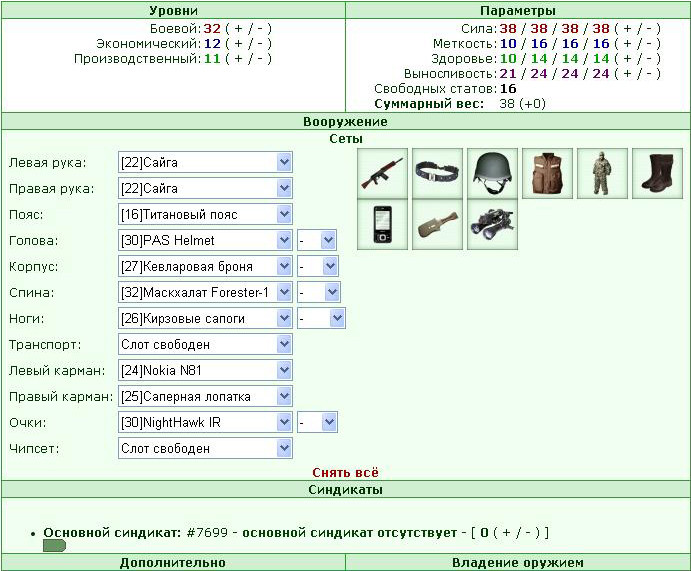Click the sapper shovel set icon
This screenshot has width=691, height=571.
pyautogui.click(x=437, y=225)
